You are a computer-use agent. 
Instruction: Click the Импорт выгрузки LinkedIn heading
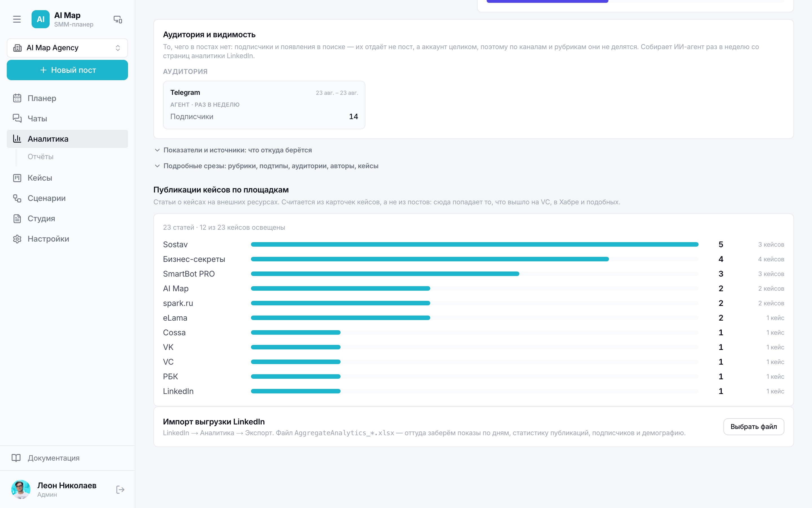pos(214,421)
